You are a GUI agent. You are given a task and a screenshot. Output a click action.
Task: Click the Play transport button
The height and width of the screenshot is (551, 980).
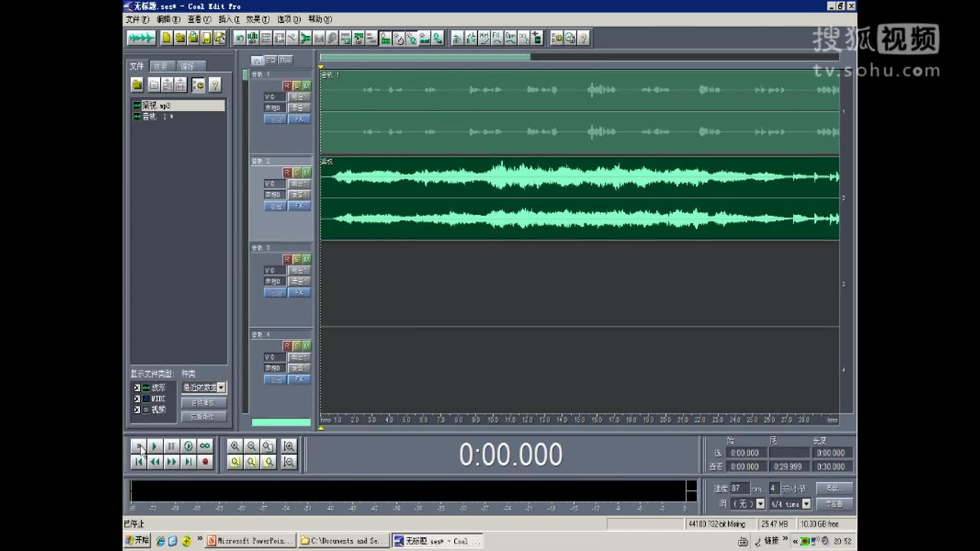coord(155,446)
